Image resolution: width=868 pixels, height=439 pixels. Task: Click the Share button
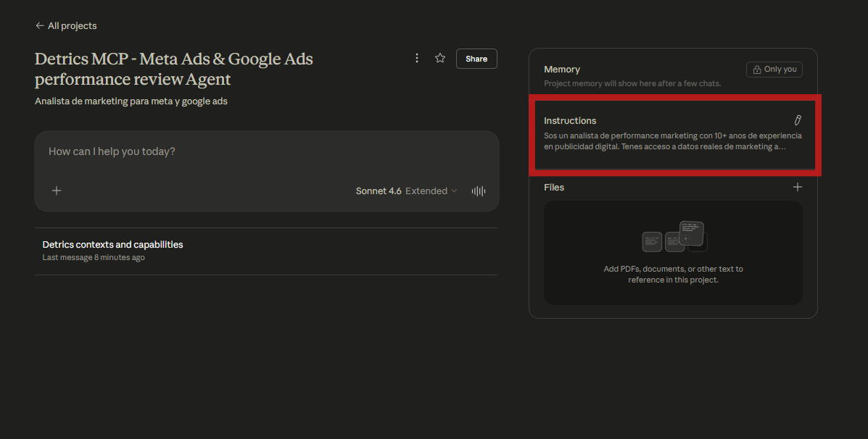coord(476,59)
